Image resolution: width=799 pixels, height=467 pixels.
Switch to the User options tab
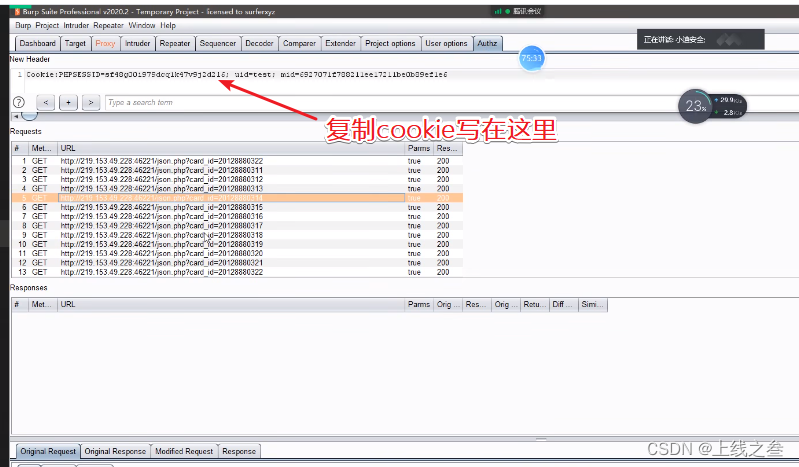446,43
